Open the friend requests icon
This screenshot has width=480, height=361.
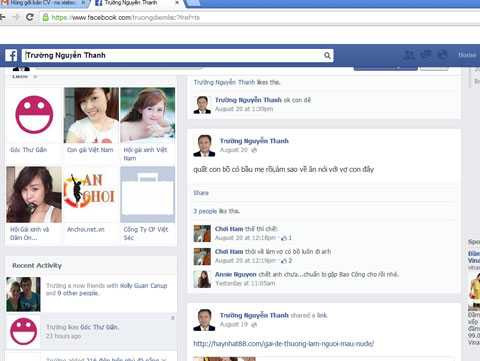coord(409,55)
